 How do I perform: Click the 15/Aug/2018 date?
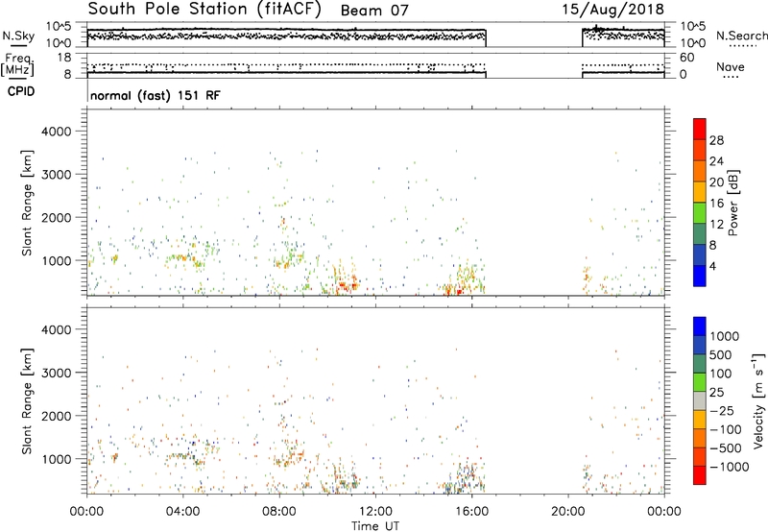coord(613,10)
